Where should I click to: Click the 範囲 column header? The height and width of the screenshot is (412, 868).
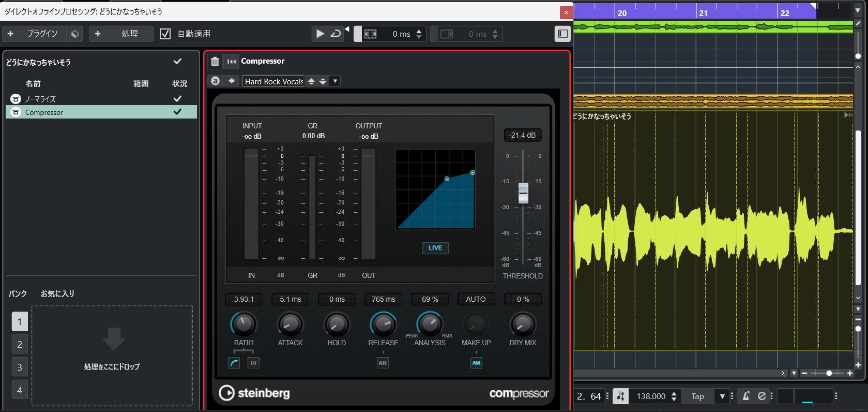[141, 83]
